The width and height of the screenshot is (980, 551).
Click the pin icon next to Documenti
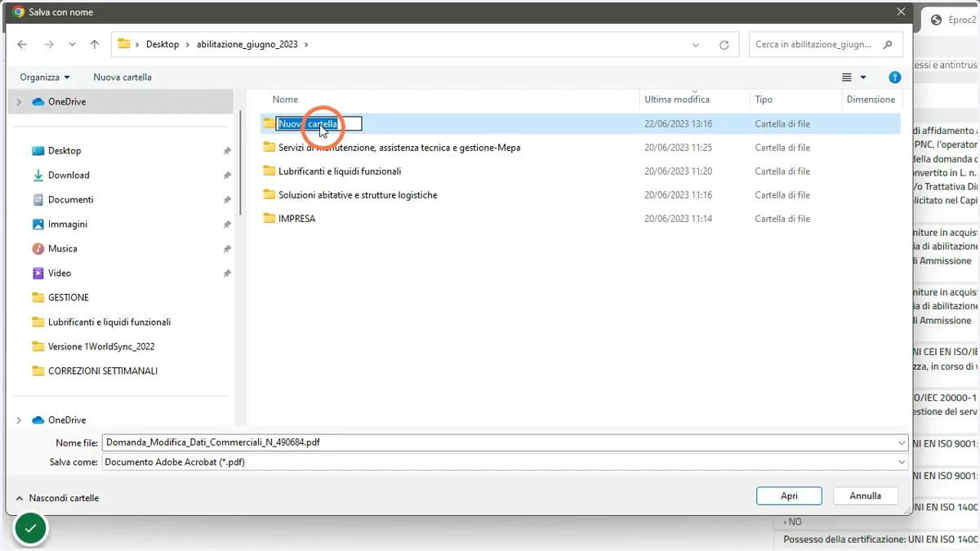227,200
